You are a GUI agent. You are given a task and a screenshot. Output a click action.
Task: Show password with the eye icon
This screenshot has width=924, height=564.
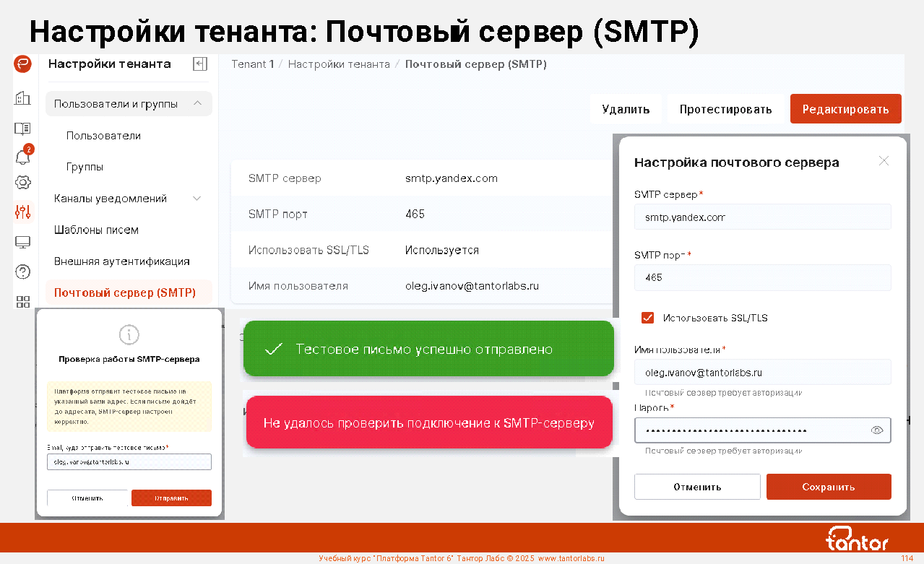pos(877,430)
